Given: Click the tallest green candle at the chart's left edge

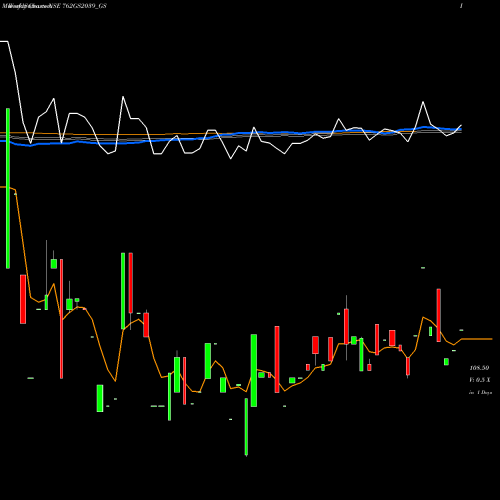Looking at the screenshot, I should pos(8,188).
